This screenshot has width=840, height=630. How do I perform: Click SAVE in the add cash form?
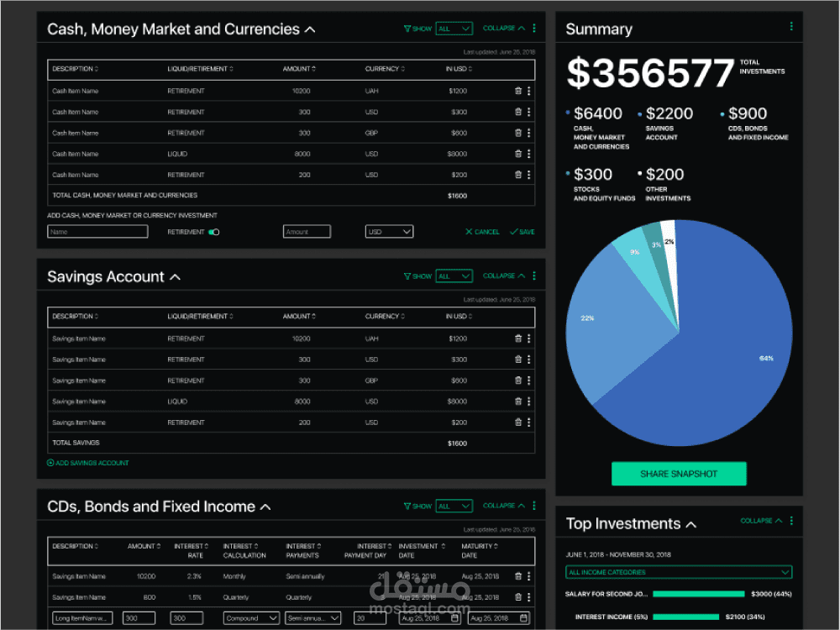[x=522, y=232]
